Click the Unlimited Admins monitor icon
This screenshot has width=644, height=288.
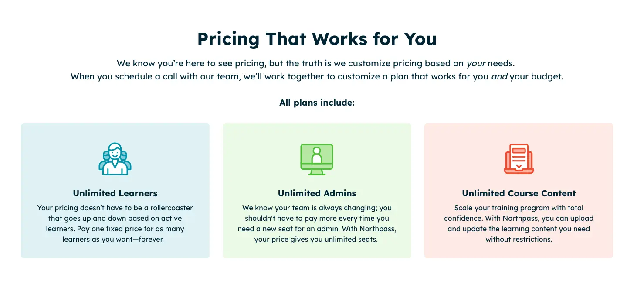point(317,159)
